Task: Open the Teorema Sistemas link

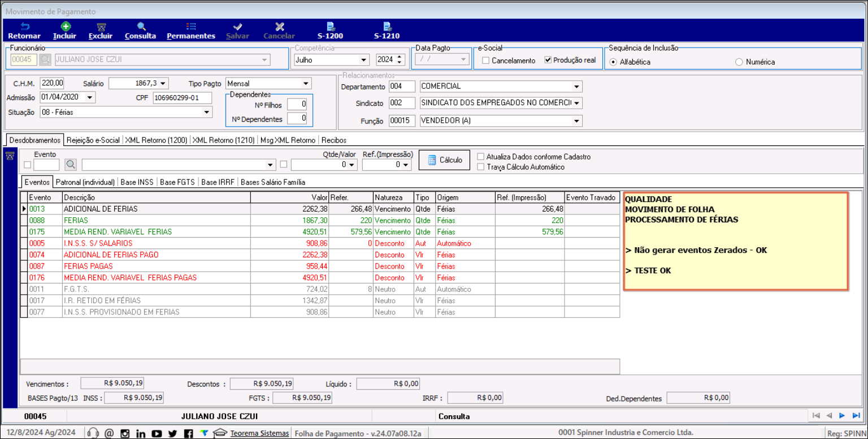Action: pos(259,433)
